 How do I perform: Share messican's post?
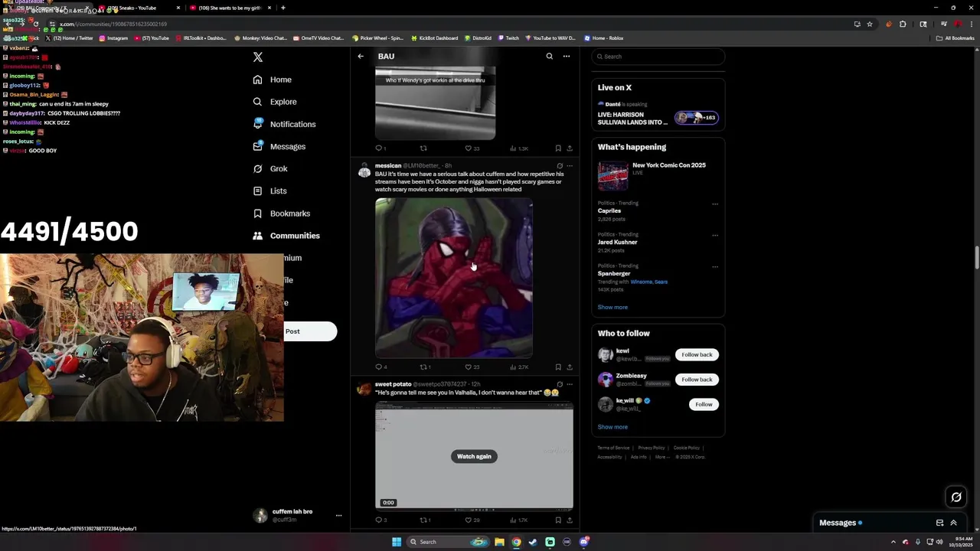coord(570,367)
